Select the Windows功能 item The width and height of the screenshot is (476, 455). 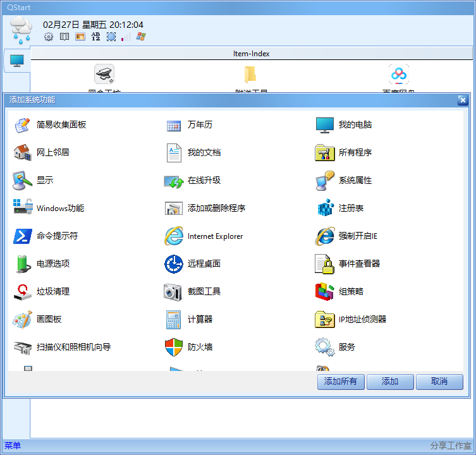[x=49, y=208]
